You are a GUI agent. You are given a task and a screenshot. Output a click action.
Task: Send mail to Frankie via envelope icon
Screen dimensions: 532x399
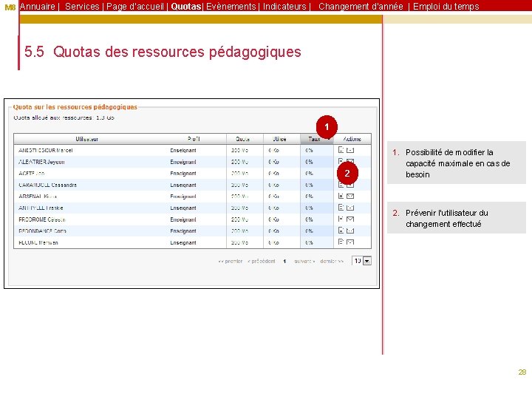pos(350,208)
